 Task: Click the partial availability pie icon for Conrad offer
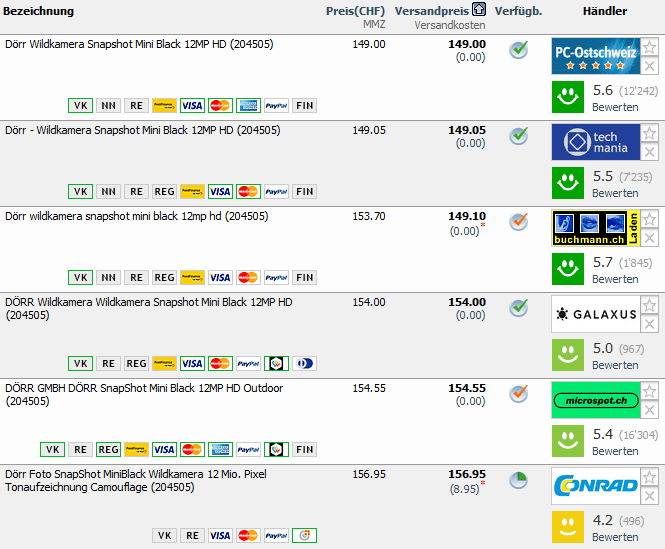point(518,480)
